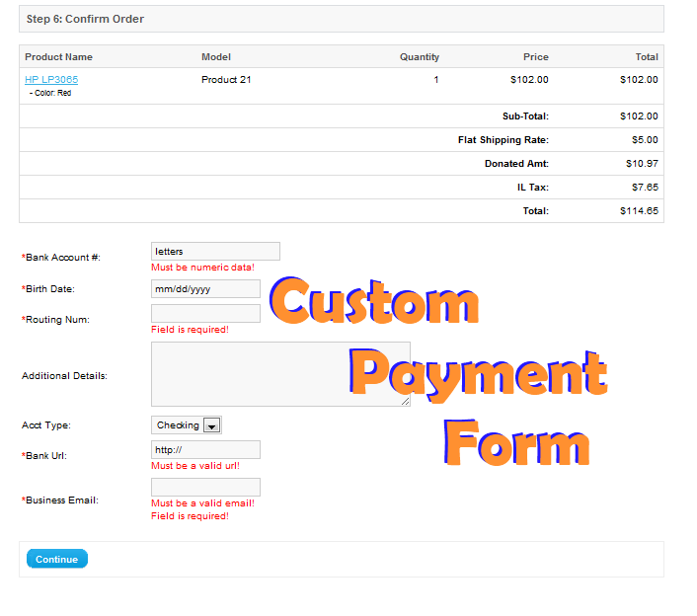Click the $102.00 price cell
The width and height of the screenshot is (697, 616).
tap(529, 80)
